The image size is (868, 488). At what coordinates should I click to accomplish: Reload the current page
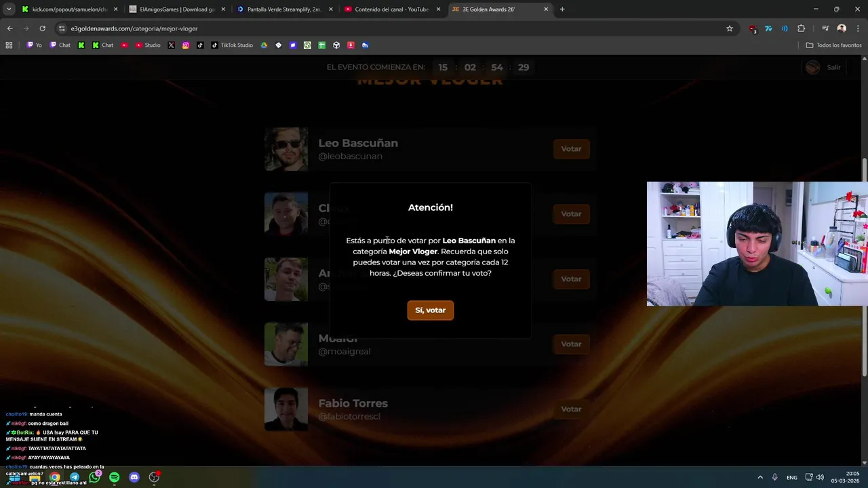click(42, 28)
